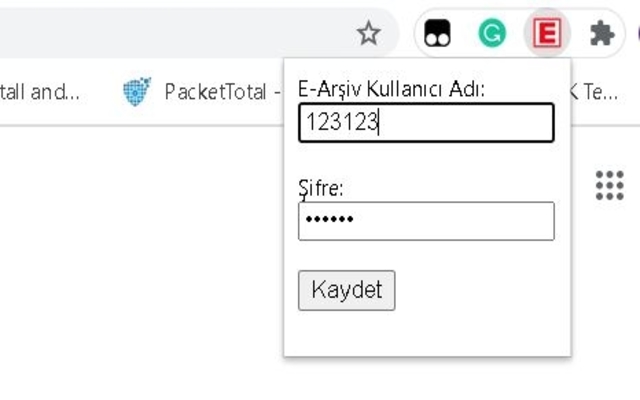640x400 pixels.
Task: Click inside the browser address bar
Action: [176, 33]
